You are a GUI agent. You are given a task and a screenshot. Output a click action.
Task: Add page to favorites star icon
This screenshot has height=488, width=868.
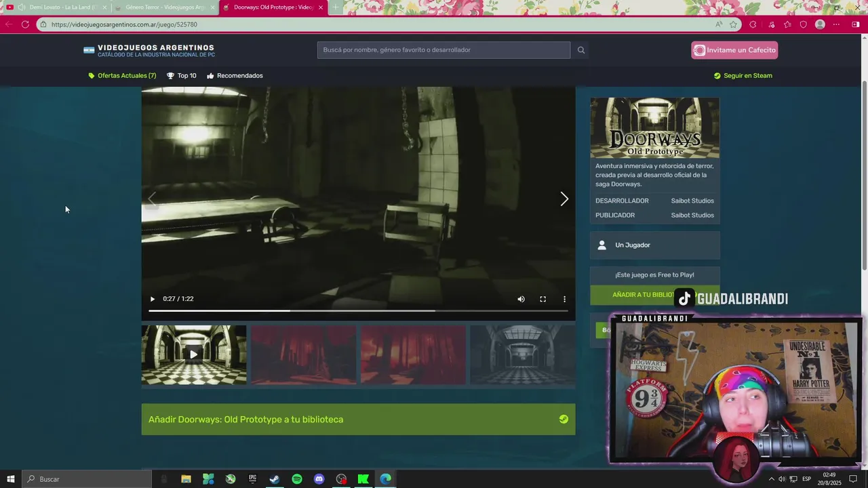(733, 24)
